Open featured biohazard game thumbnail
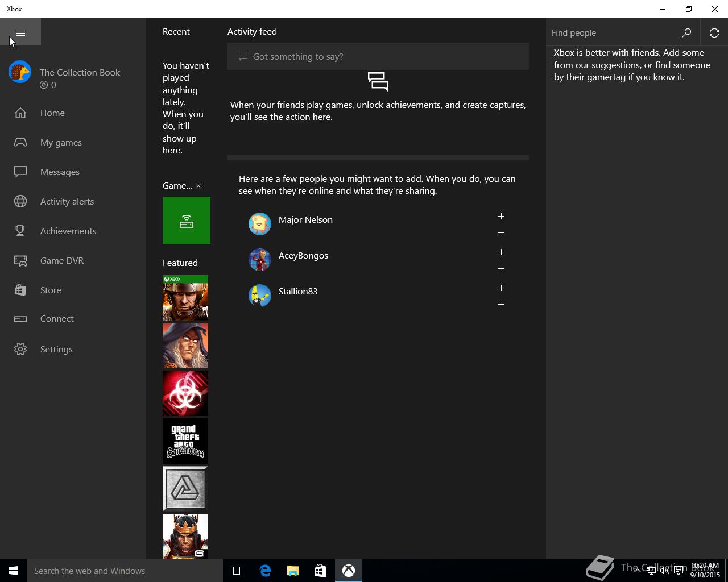This screenshot has height=582, width=728. (185, 393)
